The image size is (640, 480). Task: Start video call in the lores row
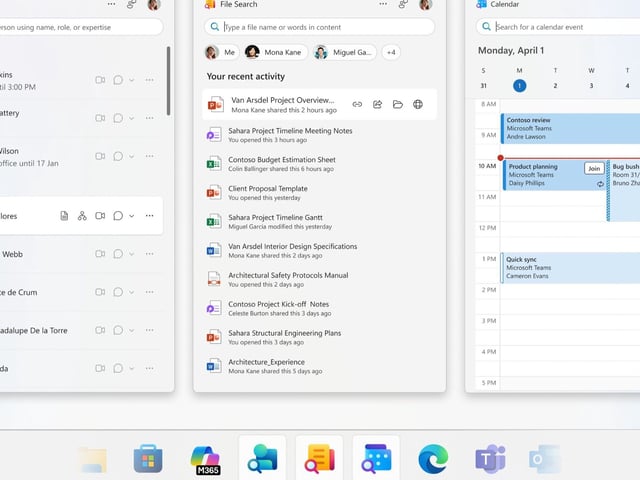tap(100, 216)
